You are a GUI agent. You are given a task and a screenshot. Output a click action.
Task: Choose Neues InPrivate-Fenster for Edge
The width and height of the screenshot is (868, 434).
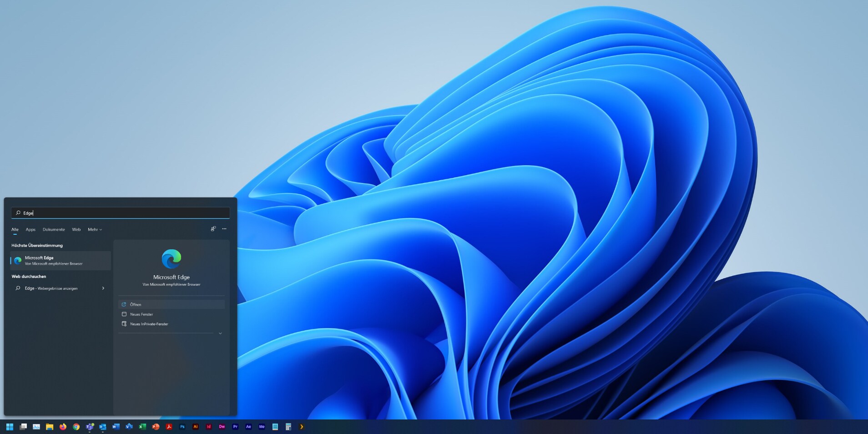pos(172,324)
